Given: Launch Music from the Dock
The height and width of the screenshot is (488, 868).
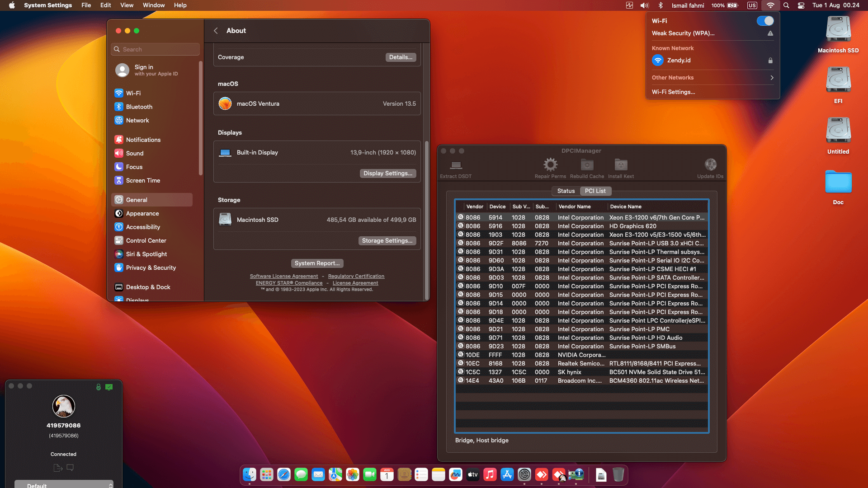Looking at the screenshot, I should click(490, 475).
